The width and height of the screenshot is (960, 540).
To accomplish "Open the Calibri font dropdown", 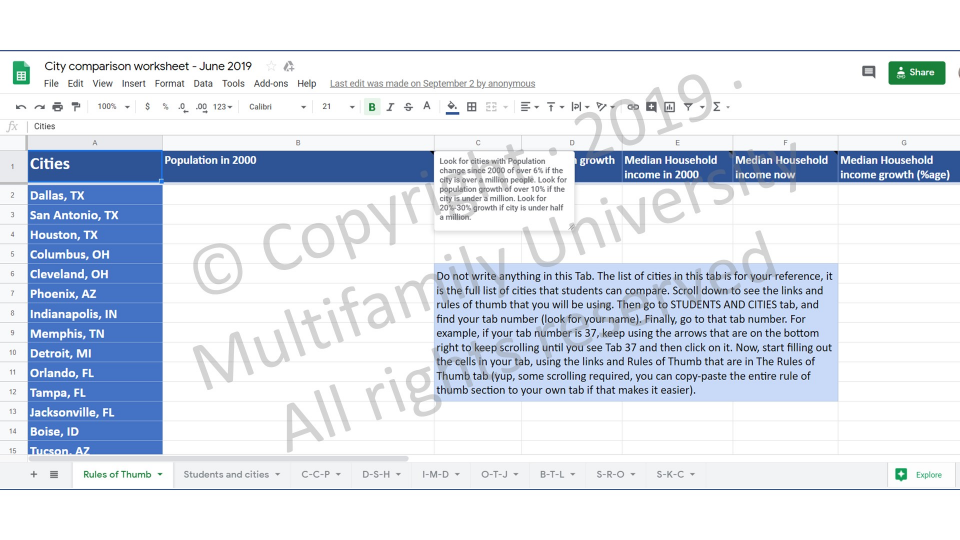I will [277, 107].
